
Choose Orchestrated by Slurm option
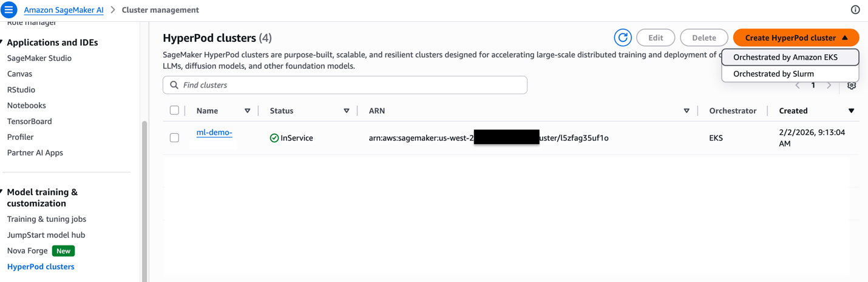(x=773, y=74)
